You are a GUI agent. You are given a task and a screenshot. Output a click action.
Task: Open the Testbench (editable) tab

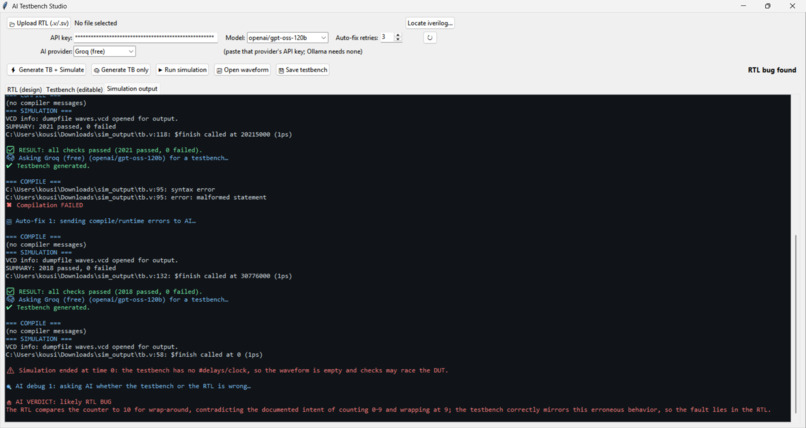click(74, 89)
